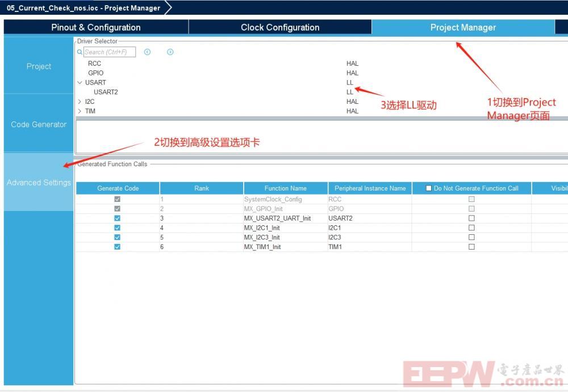The image size is (568, 392).
Task: Click the MX_GPIO_Init function name cell
Action: [x=286, y=209]
